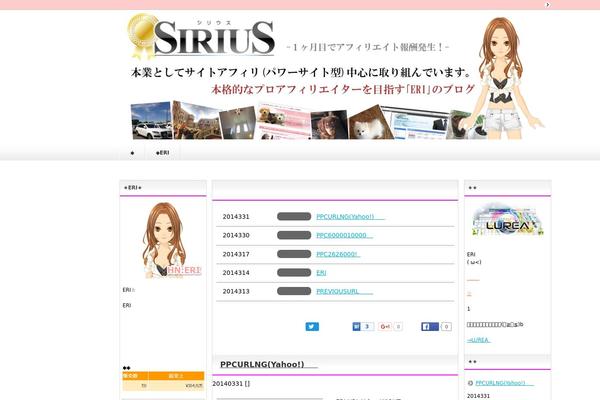Click the category badge beside date 2014313
The image size is (600, 400).
(294, 291)
